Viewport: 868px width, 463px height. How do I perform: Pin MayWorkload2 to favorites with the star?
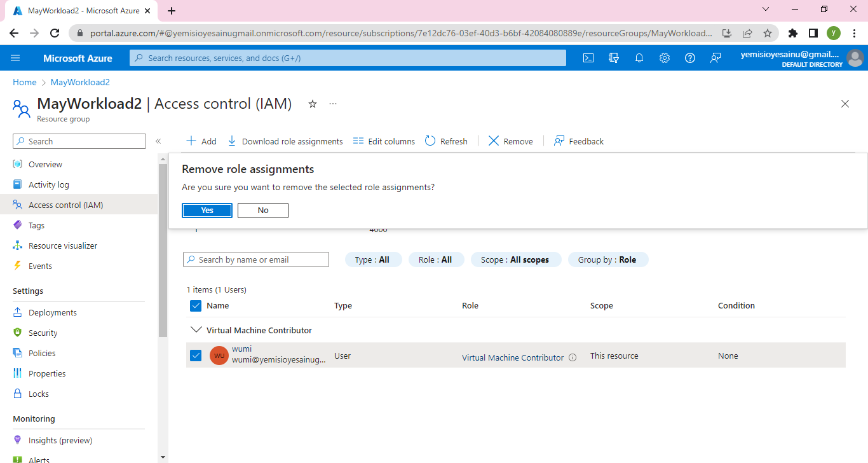coord(313,104)
